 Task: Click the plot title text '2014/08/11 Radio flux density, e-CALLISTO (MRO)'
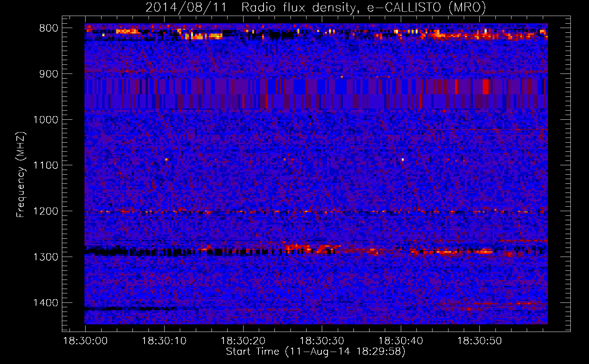316,8
